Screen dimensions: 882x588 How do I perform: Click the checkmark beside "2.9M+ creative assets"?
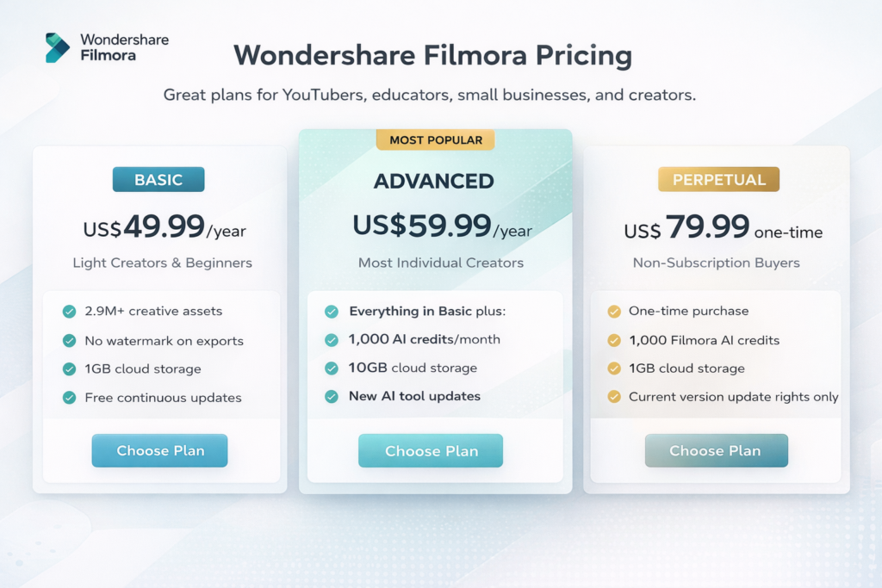coord(70,311)
